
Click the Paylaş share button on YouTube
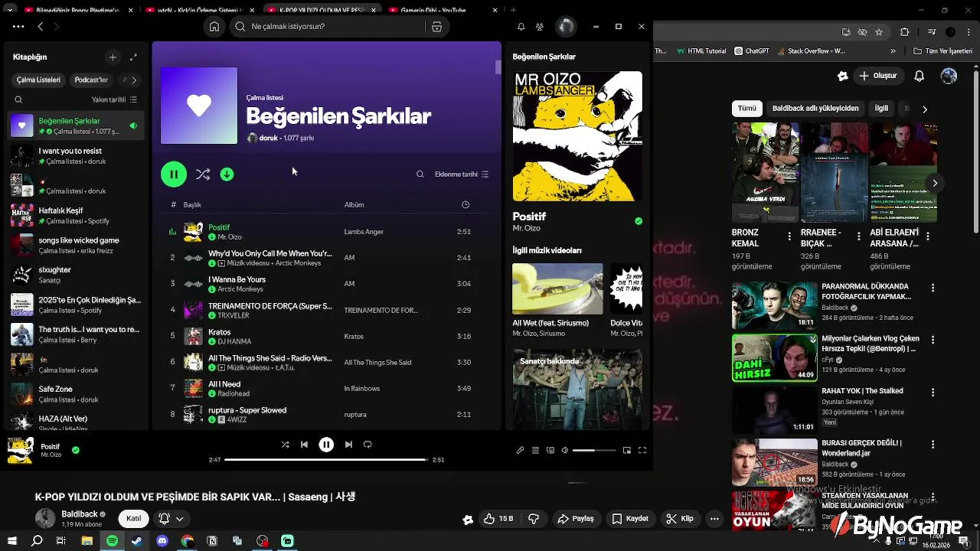coord(576,519)
